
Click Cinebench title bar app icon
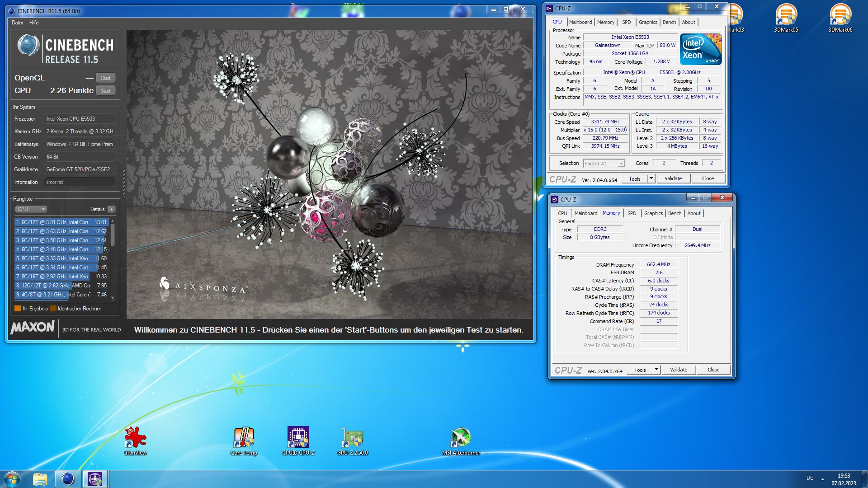(x=11, y=11)
